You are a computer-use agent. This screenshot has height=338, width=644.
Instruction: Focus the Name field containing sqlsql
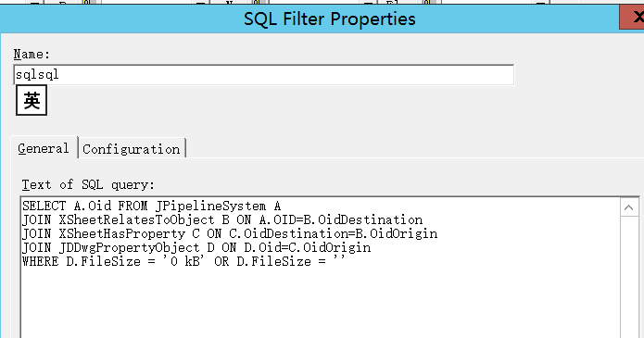[x=264, y=75]
